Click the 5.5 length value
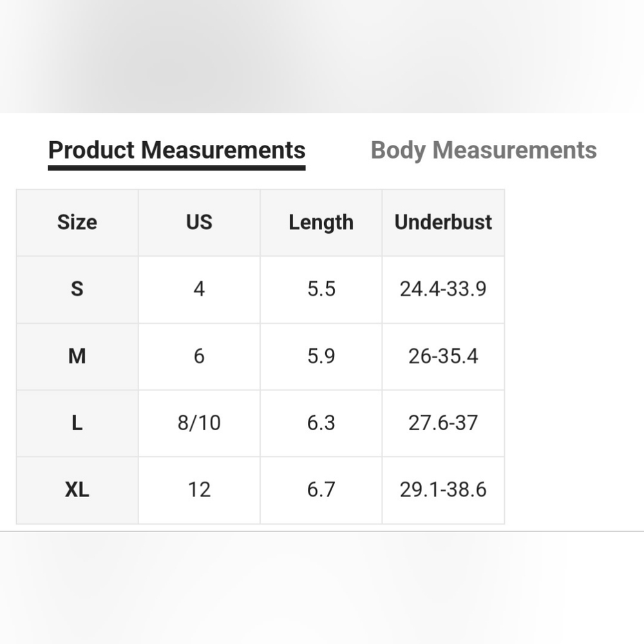 click(x=321, y=289)
